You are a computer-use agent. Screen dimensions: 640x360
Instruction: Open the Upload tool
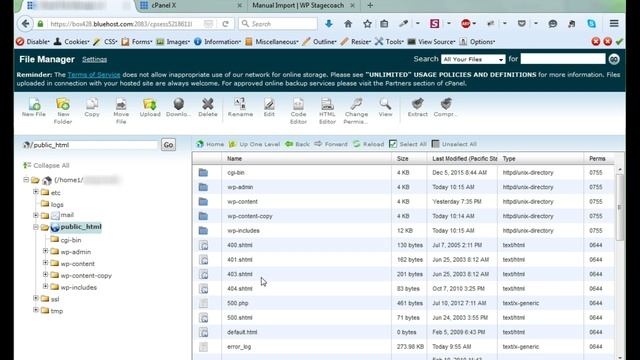click(x=150, y=108)
